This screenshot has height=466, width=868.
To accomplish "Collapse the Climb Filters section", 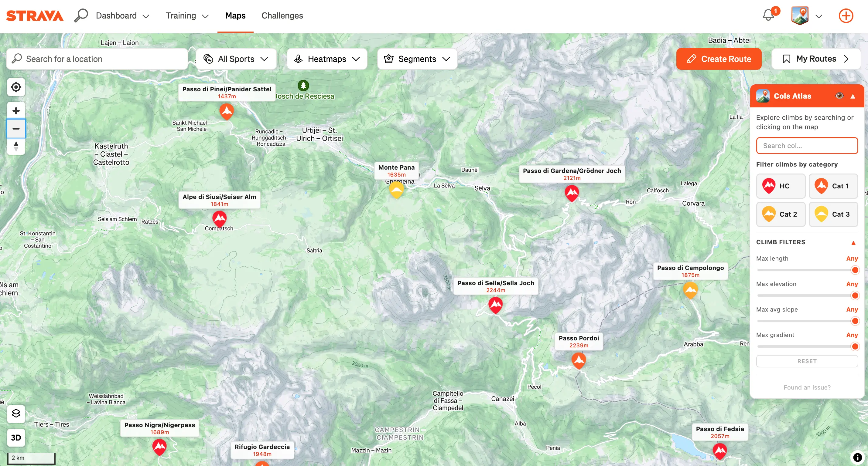I will click(x=853, y=242).
